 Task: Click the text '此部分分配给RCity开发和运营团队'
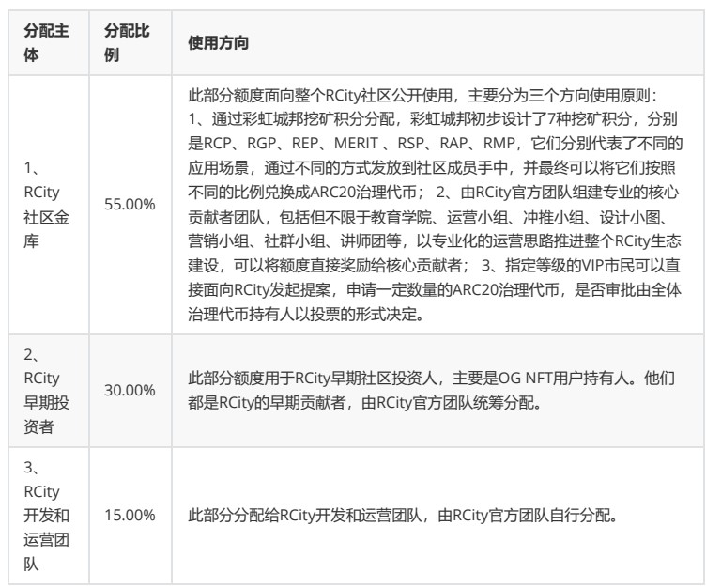pyautogui.click(x=304, y=516)
